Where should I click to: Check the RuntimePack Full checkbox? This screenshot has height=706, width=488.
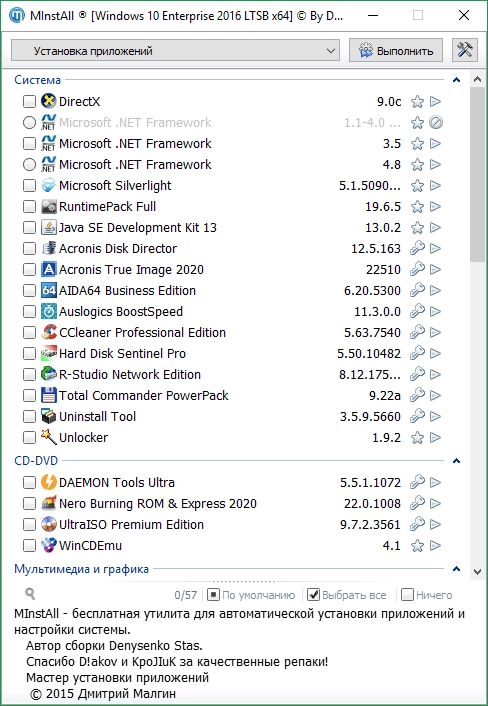coord(29,207)
